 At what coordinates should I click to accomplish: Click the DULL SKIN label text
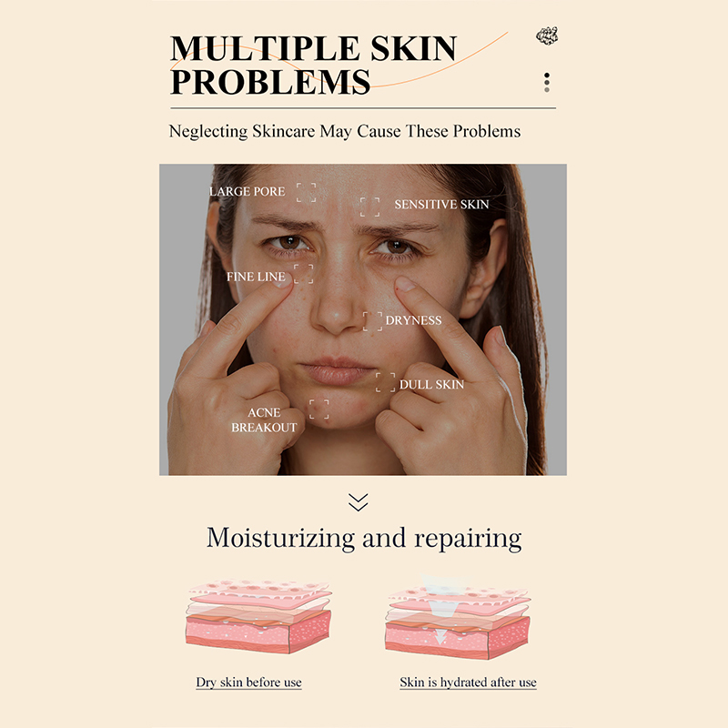(431, 384)
